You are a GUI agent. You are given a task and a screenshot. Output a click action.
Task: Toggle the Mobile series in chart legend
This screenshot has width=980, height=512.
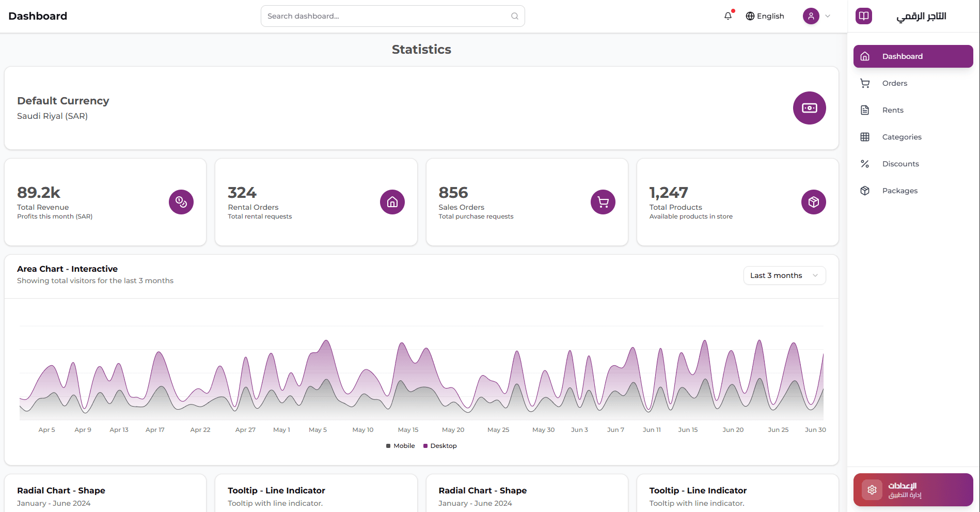point(400,445)
